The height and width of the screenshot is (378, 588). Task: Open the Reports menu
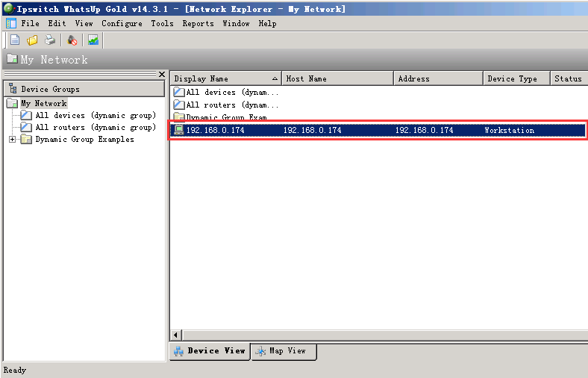pyautogui.click(x=198, y=23)
